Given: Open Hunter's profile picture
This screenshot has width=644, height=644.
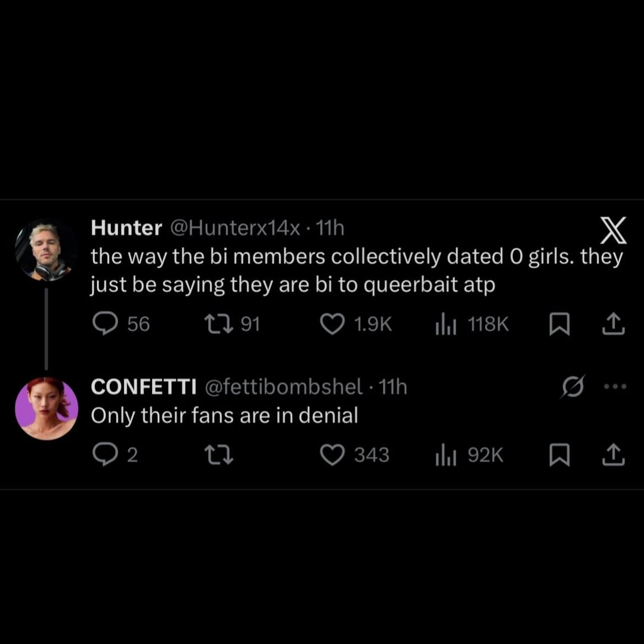Looking at the screenshot, I should (47, 250).
